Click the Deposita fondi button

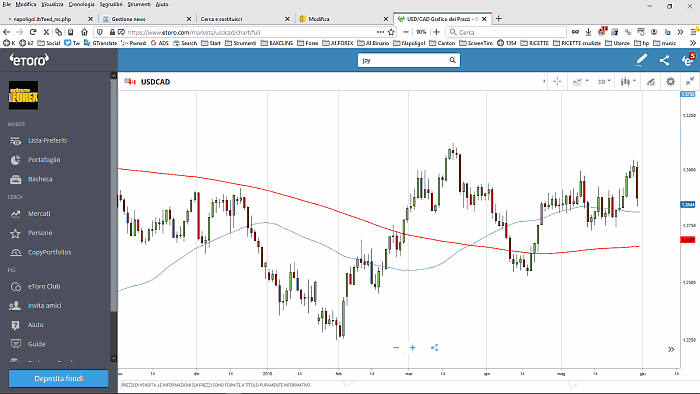tap(58, 378)
